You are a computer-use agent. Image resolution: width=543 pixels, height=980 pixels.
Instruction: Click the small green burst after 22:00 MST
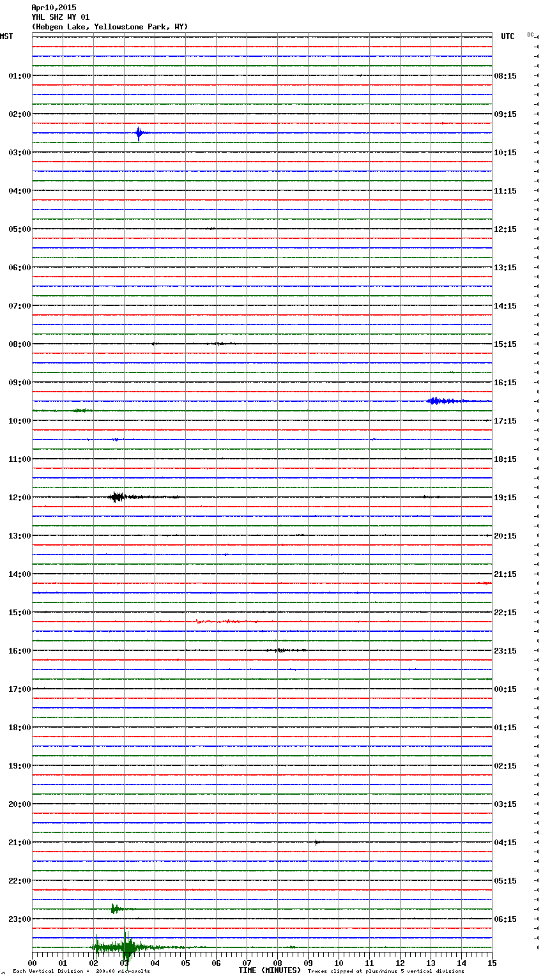115,908
